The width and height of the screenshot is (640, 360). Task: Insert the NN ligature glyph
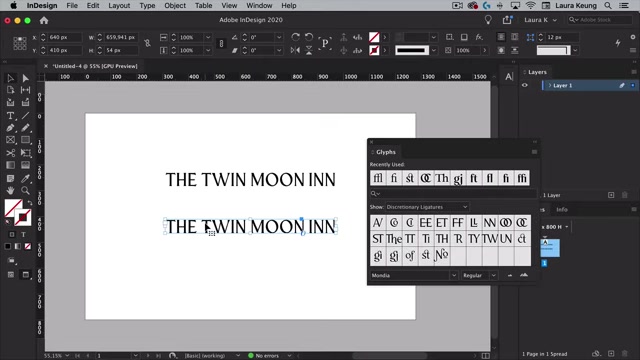pos(489,223)
